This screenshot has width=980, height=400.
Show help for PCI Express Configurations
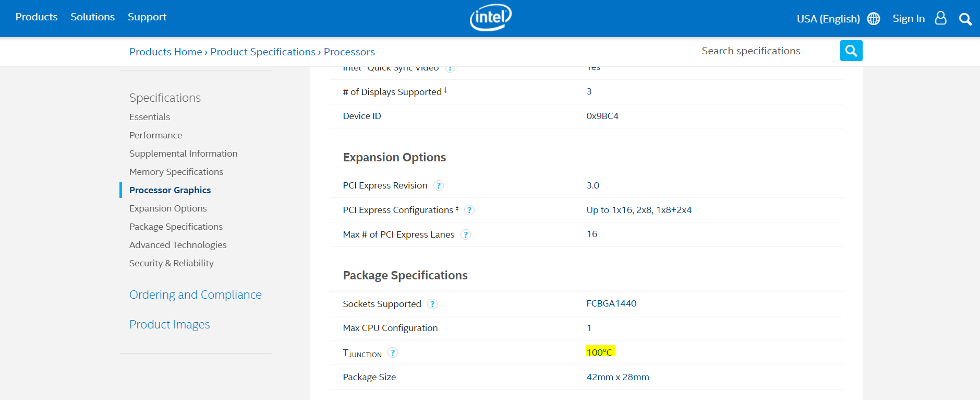pos(469,210)
